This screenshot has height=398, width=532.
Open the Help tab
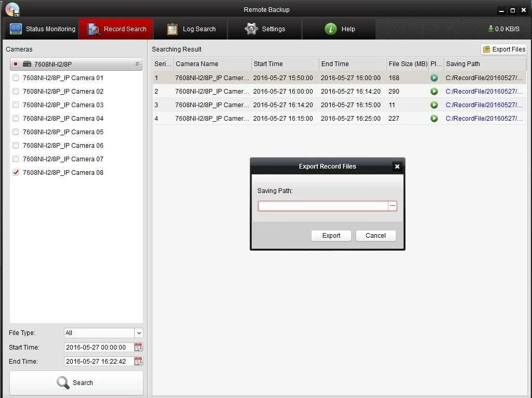pos(339,29)
